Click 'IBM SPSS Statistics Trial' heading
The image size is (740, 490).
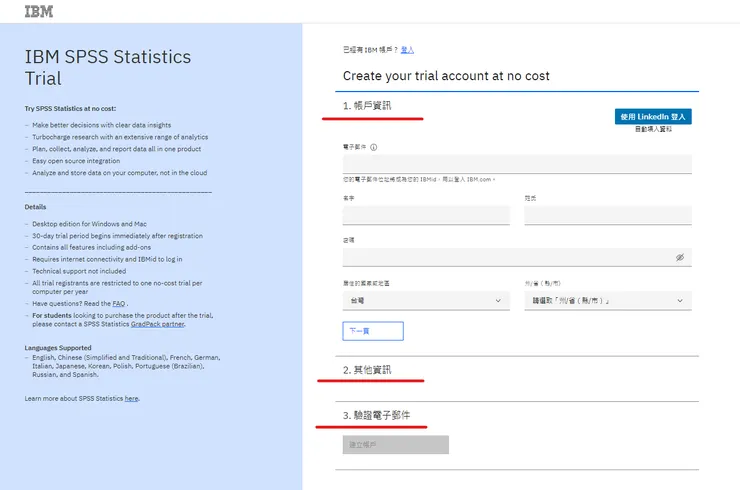(x=108, y=68)
